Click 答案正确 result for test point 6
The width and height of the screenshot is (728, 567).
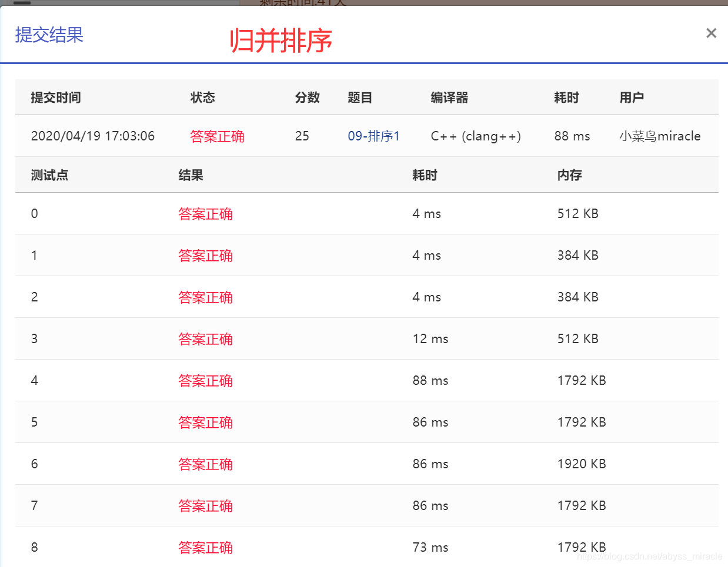(x=205, y=464)
